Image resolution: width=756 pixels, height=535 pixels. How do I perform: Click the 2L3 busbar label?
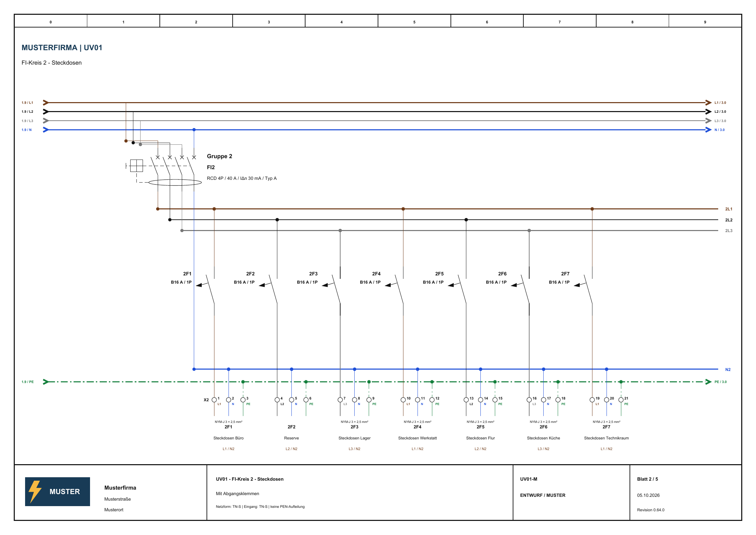pos(729,231)
